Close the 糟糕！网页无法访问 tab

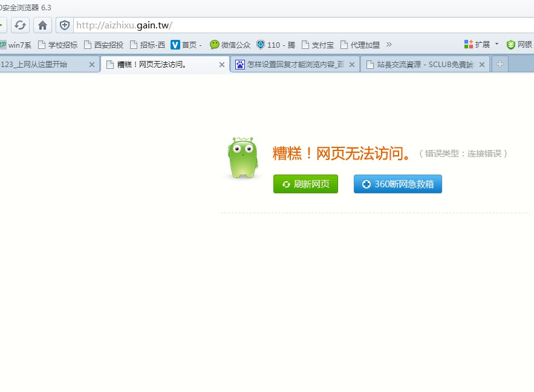(x=222, y=65)
